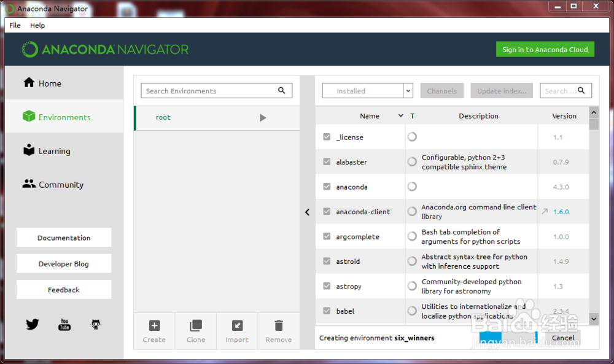The width and height of the screenshot is (614, 364).
Task: Click the alabaster description text
Action: (x=464, y=162)
